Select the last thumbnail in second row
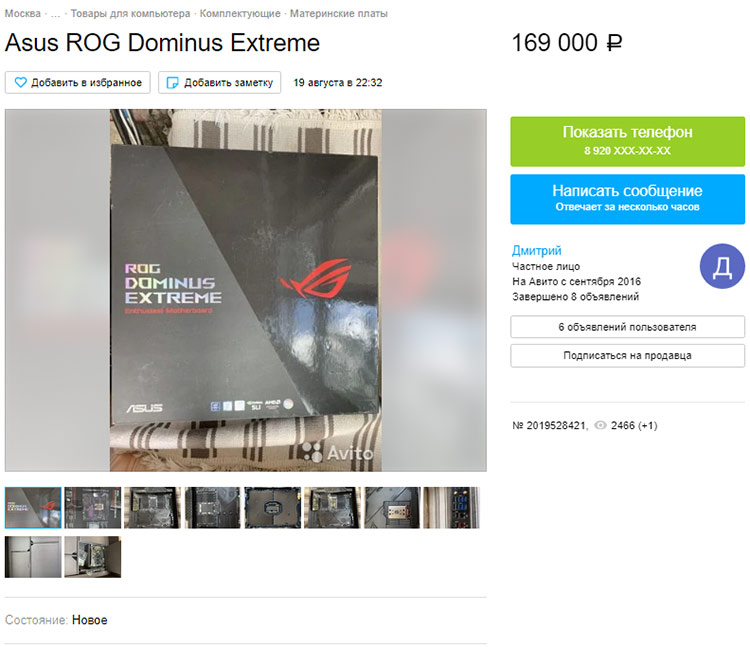Screen dimensions: 750x647 click(93, 557)
